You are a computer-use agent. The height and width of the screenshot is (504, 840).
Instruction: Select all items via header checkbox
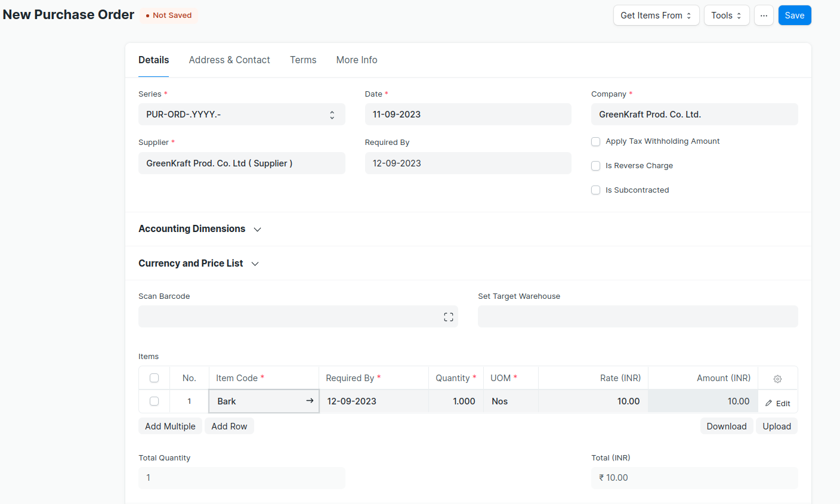tap(155, 378)
